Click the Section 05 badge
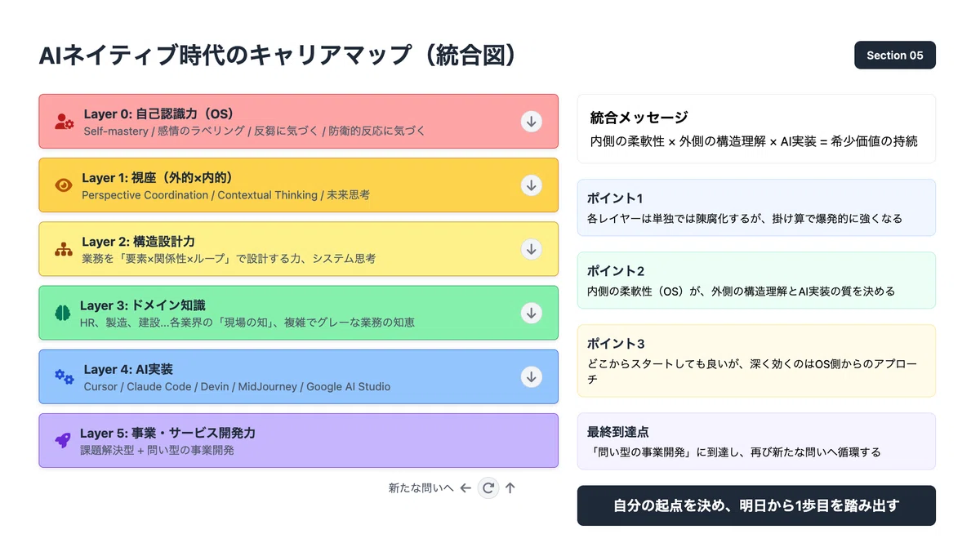The image size is (980, 543). [x=895, y=56]
